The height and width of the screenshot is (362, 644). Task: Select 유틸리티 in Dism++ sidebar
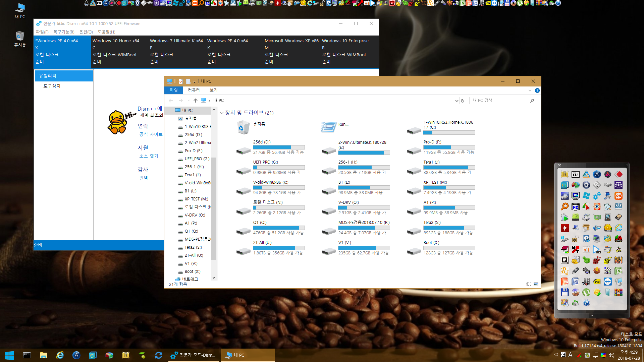pos(64,76)
